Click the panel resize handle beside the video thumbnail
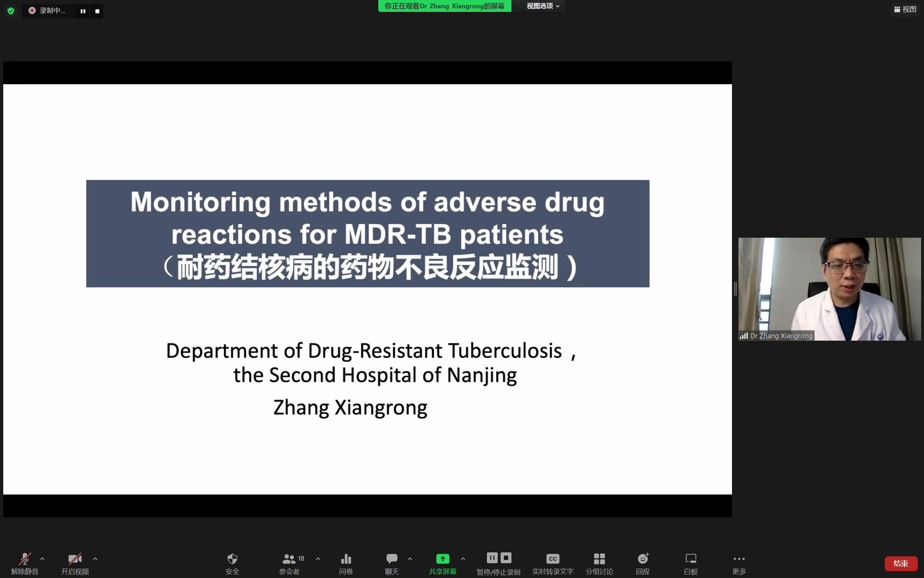Viewport: 924px width, 578px height. pos(735,289)
